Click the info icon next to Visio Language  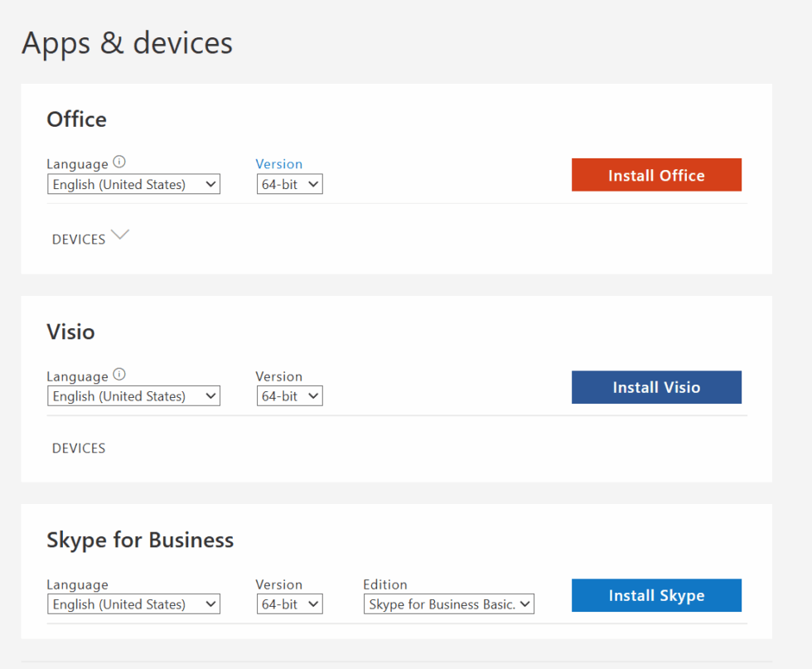tap(119, 374)
